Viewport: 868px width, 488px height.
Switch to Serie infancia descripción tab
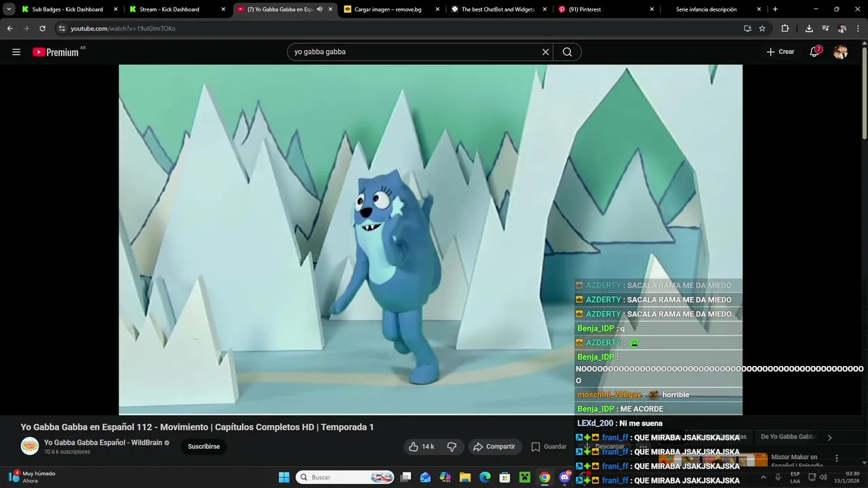(713, 9)
